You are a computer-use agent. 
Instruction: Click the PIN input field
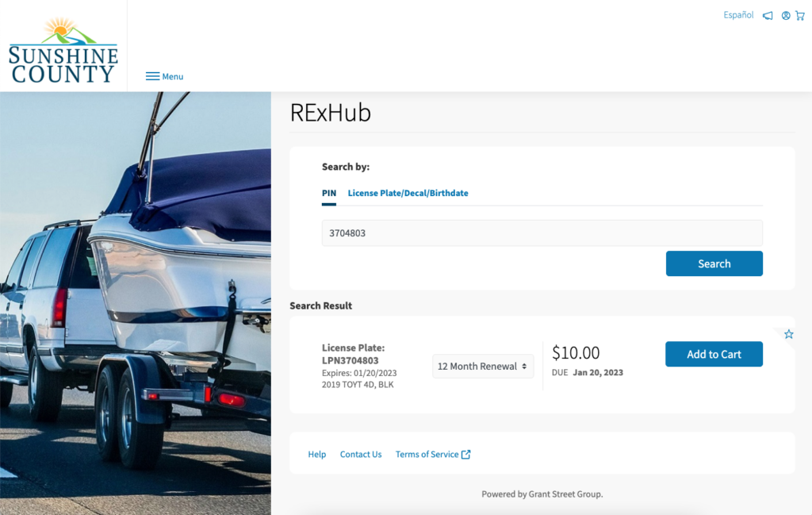pos(542,233)
